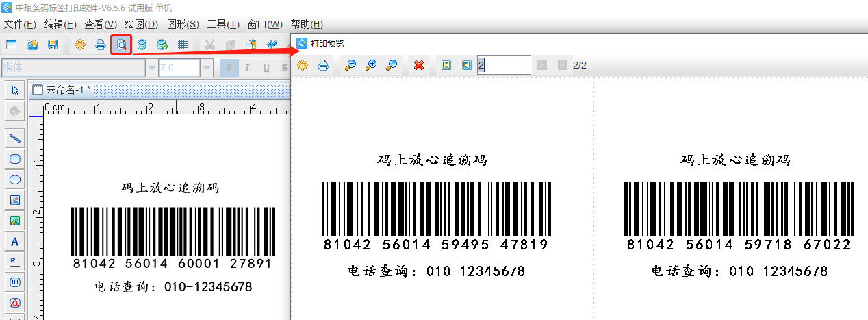868x320 pixels.
Task: Open the 文件(F) menu
Action: tap(20, 25)
